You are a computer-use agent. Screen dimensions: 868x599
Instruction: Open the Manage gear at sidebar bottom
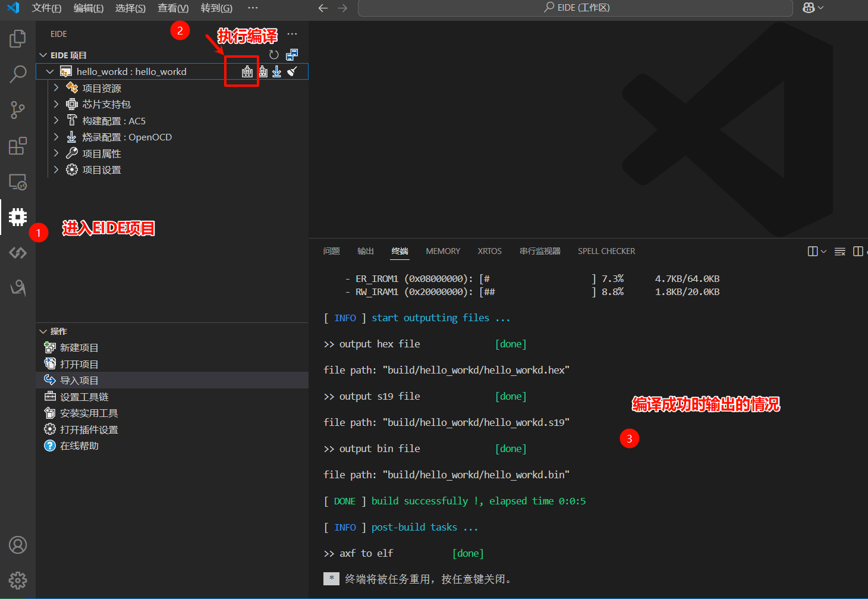tap(18, 580)
